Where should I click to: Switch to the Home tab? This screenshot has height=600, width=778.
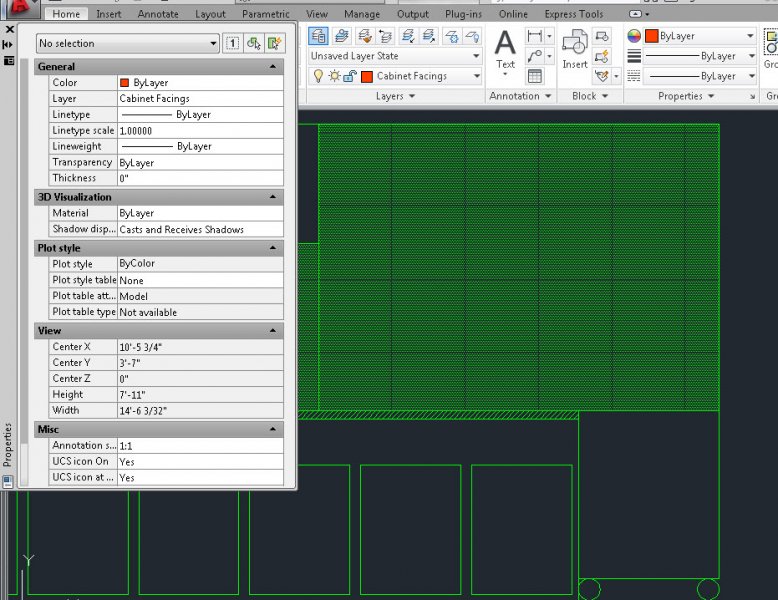tap(66, 14)
